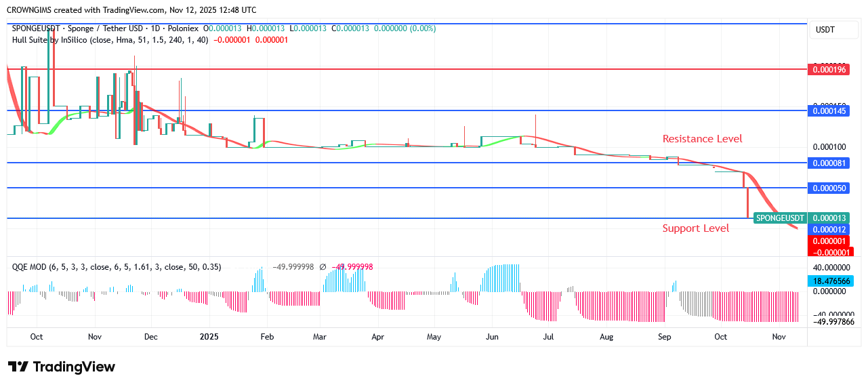Click the SPONGEUSDT price tag on the chart
The width and height of the screenshot is (868, 387).
pyautogui.click(x=780, y=218)
